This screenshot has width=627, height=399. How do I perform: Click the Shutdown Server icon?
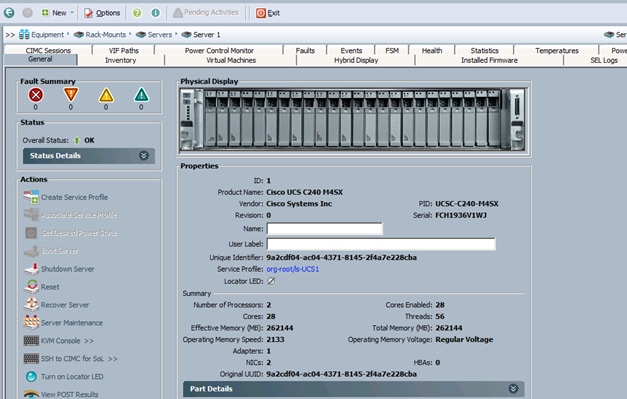point(31,269)
